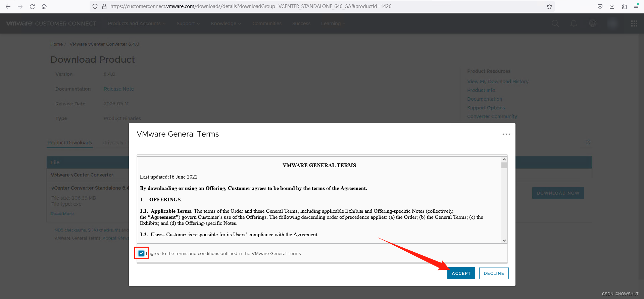Screen dimensions: 644x299
Task: Click the File column header
Action: tap(55, 162)
